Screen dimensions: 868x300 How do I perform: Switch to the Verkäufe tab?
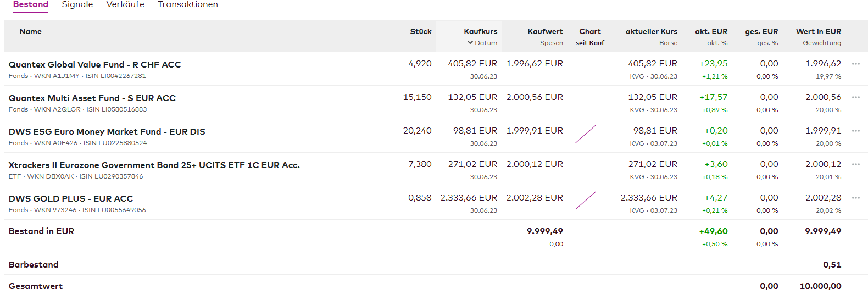[125, 4]
